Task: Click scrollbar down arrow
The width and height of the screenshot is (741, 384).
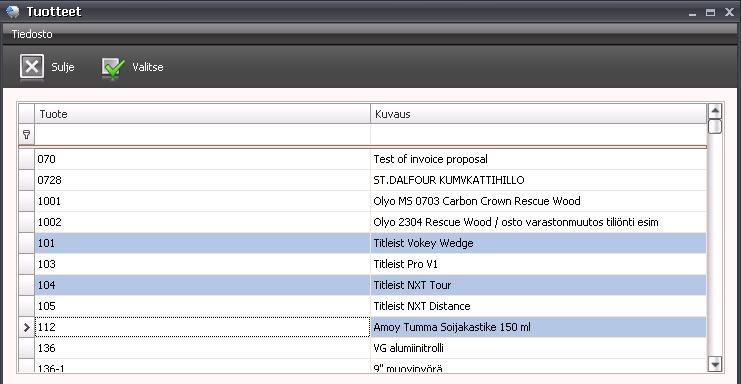Action: tap(715, 364)
